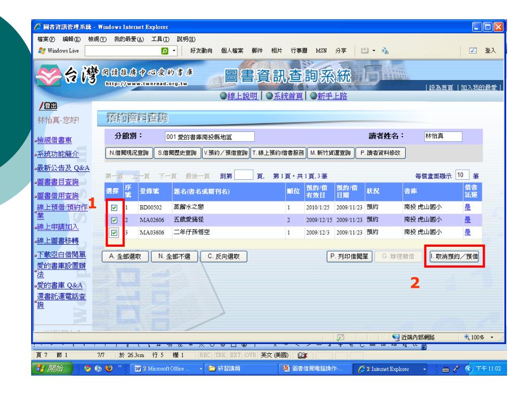Open the 工具(T) menu
Viewport: 532px width, 399px height.
(x=161, y=39)
